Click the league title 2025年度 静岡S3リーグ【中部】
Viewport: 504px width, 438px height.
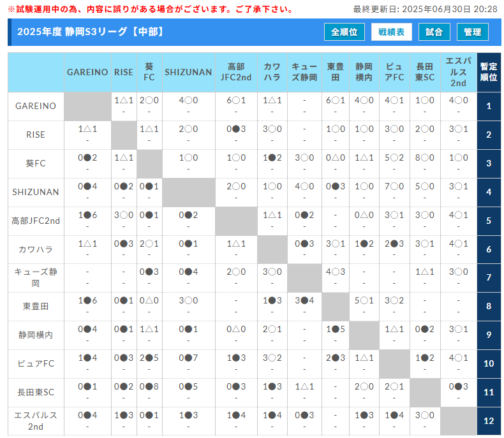91,32
